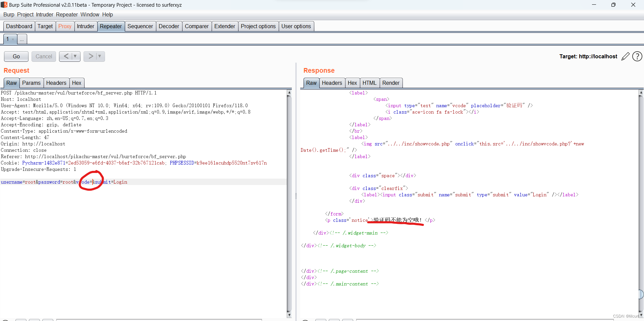
Task: Open the Project options tab
Action: (x=258, y=26)
